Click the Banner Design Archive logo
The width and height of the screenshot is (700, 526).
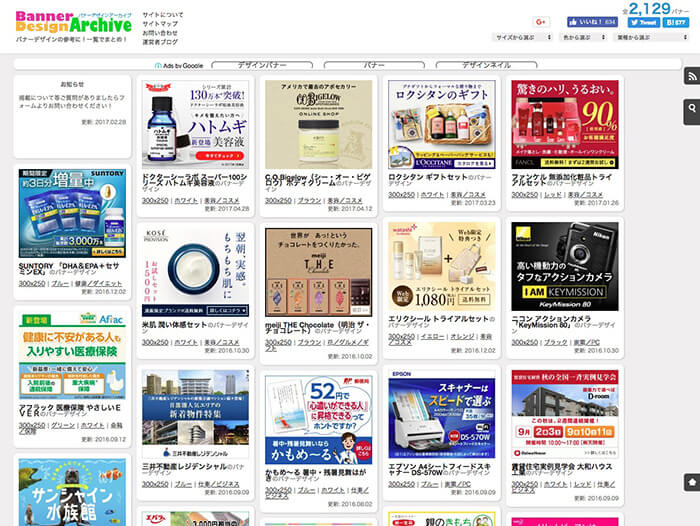point(74,22)
